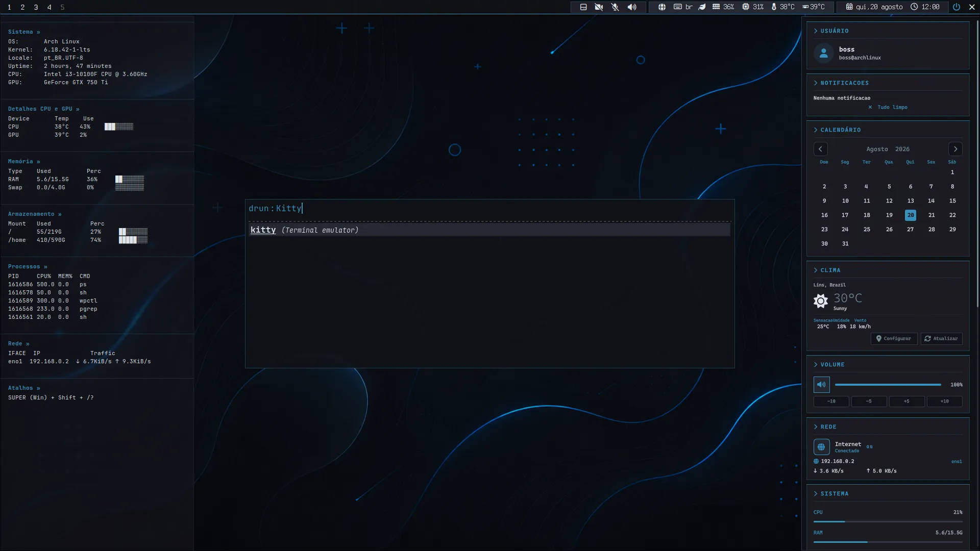Image resolution: width=980 pixels, height=551 pixels.
Task: Open the power menu icon in top bar
Action: [957, 7]
